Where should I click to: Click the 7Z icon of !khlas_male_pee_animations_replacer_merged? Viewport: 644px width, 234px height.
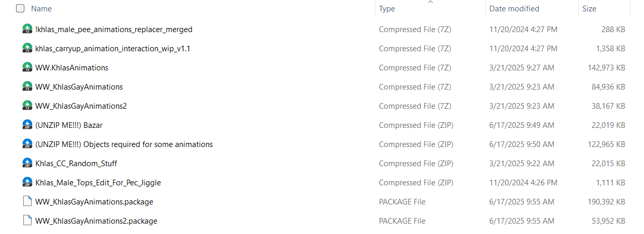pos(27,30)
